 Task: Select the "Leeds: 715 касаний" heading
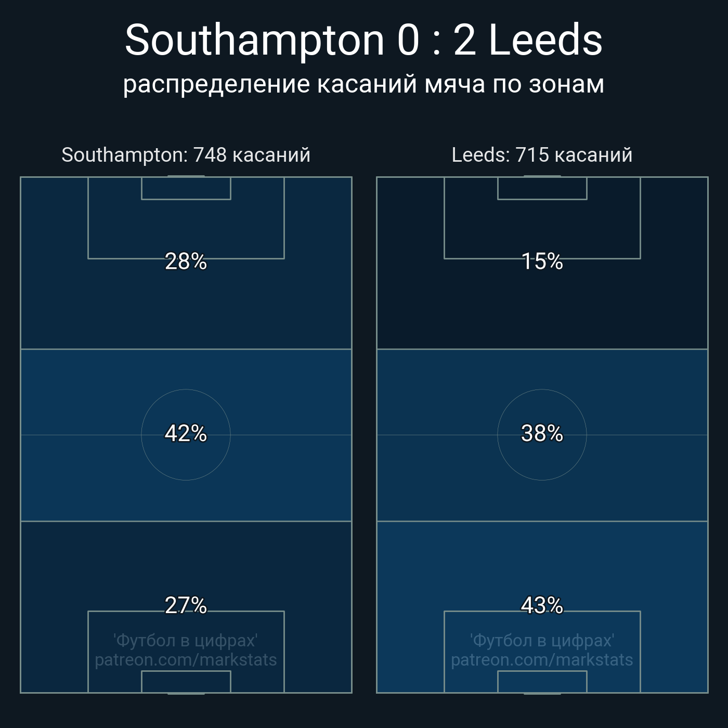tap(542, 155)
